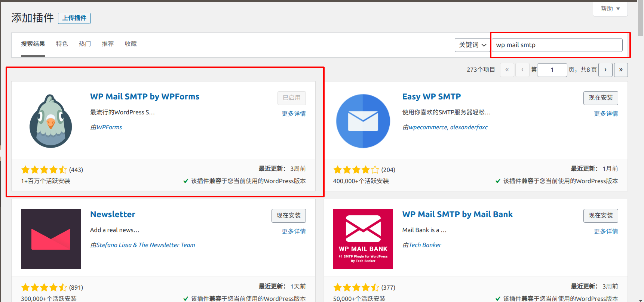Click the 上传插件 upload plugin button
This screenshot has width=644, height=302.
74,18
